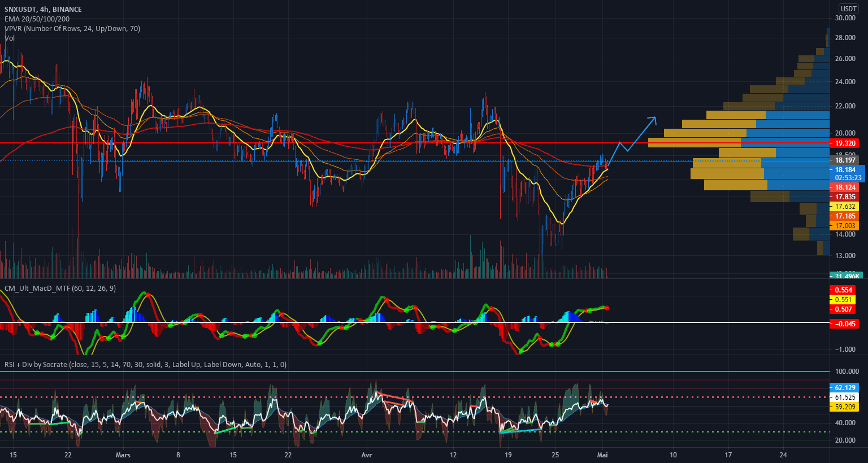Click the 0.507 MACD value label
868x463 pixels.
(x=843, y=309)
